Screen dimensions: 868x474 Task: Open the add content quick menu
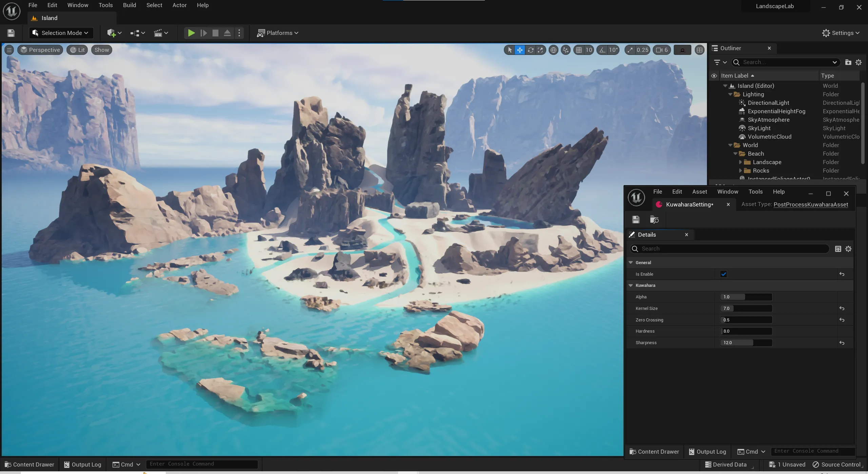(114, 33)
